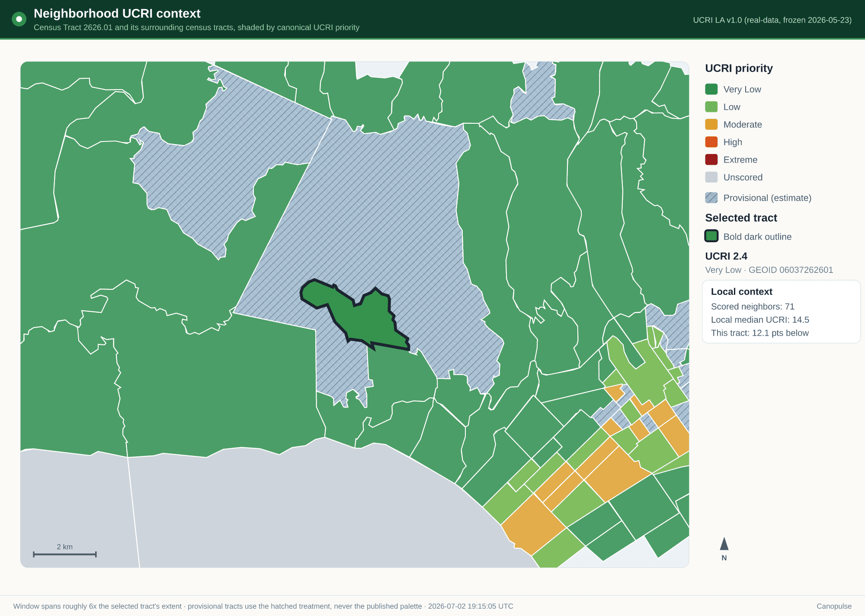Click the Bold dark outline legend swatch
The height and width of the screenshot is (616, 865).
[711, 236]
